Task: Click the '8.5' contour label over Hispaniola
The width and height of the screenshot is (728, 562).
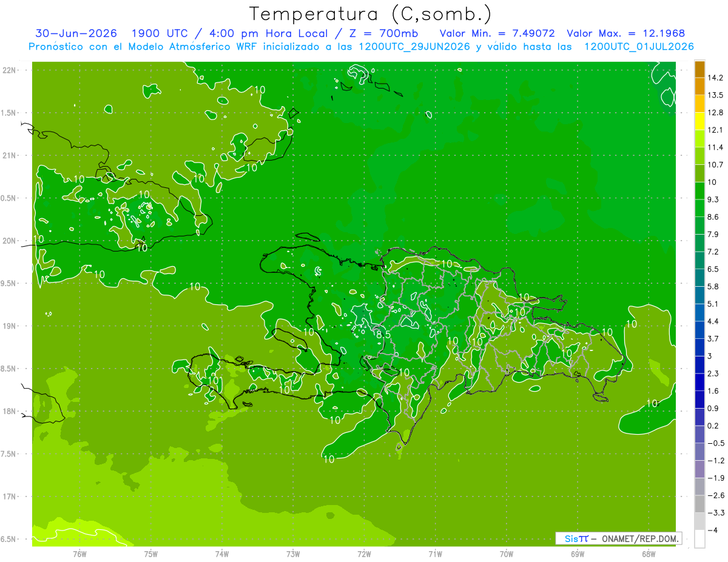Action: (383, 335)
